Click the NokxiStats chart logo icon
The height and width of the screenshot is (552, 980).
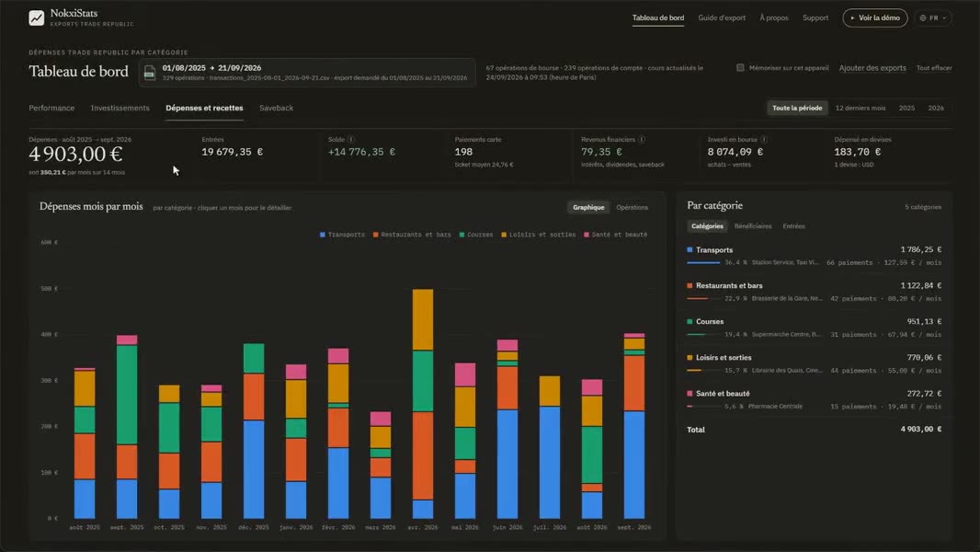[36, 18]
